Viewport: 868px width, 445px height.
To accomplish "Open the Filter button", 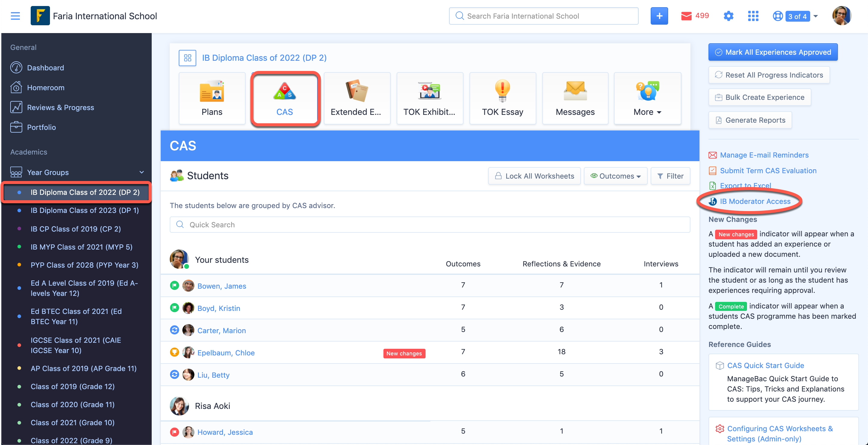I will point(670,176).
